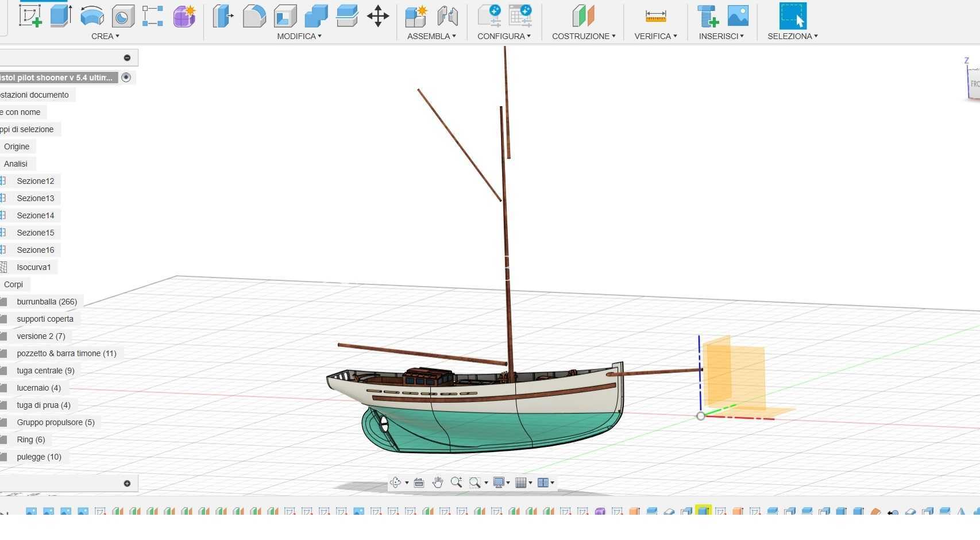The height and width of the screenshot is (540, 980).
Task: Open the COSTRUZIONE menu
Action: point(584,36)
